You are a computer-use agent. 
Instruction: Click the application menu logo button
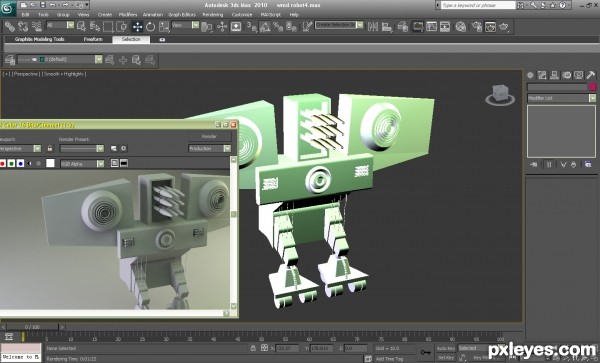click(x=8, y=8)
